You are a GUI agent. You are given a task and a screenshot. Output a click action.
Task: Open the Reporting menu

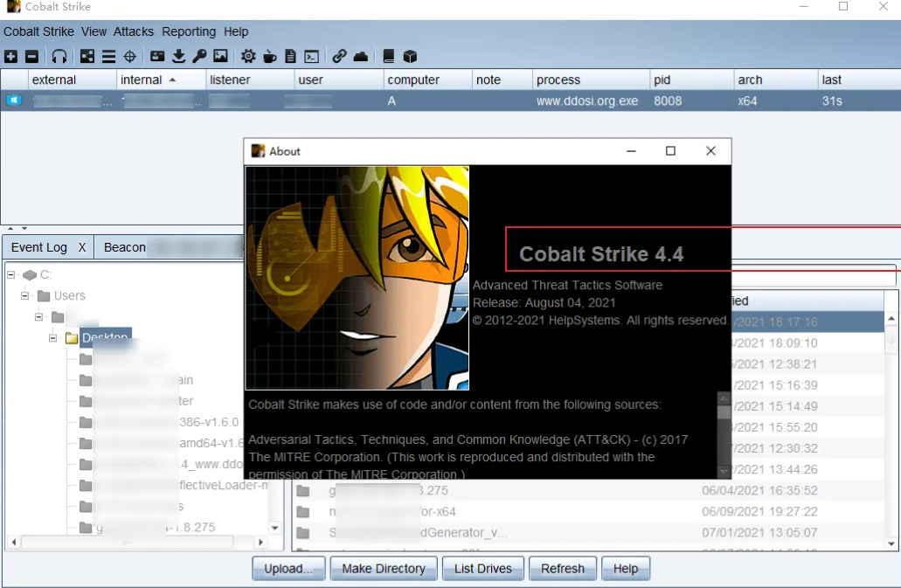point(189,31)
